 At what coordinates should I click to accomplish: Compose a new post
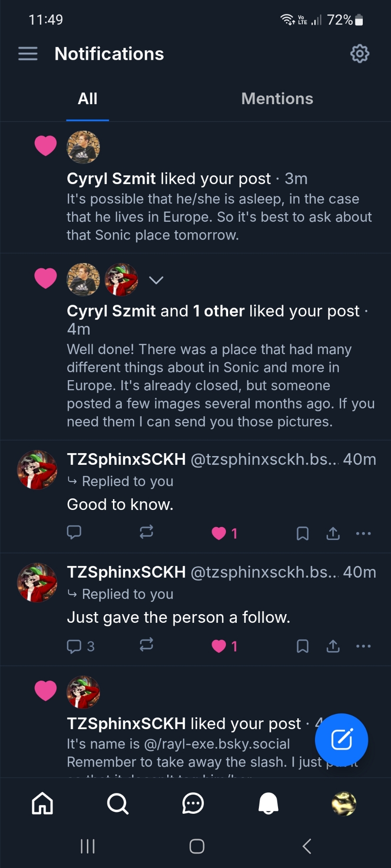point(341,740)
